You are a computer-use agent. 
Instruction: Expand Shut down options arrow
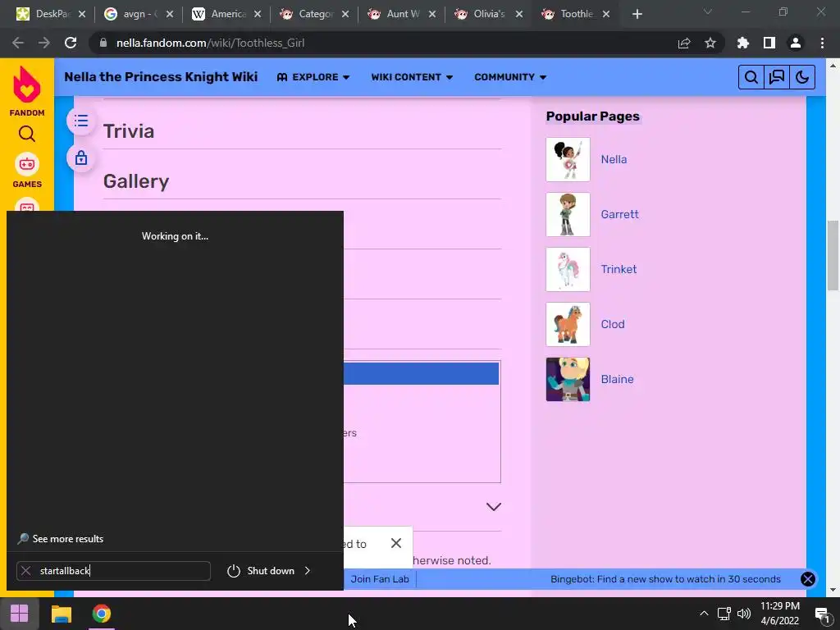click(308, 571)
